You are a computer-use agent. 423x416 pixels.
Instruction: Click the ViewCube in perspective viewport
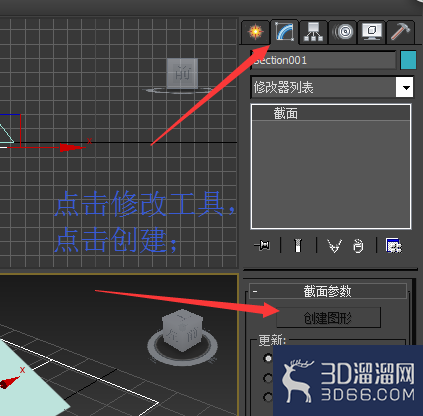182,330
